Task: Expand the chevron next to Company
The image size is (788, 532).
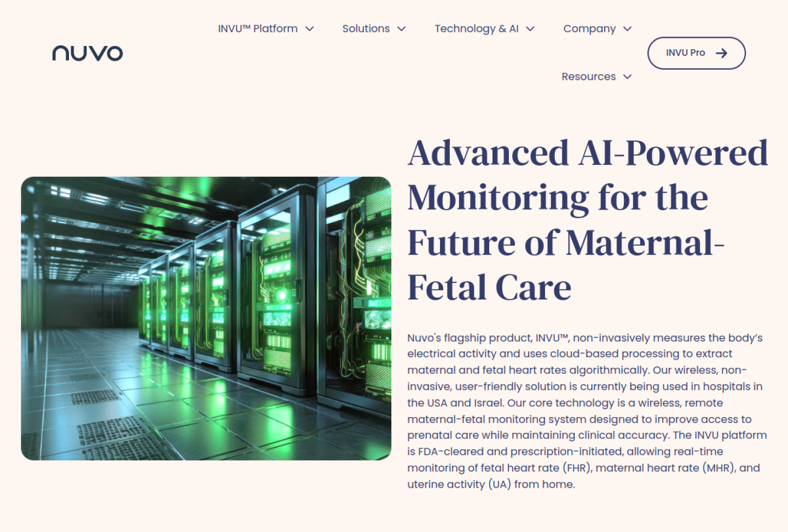Action: pos(628,29)
